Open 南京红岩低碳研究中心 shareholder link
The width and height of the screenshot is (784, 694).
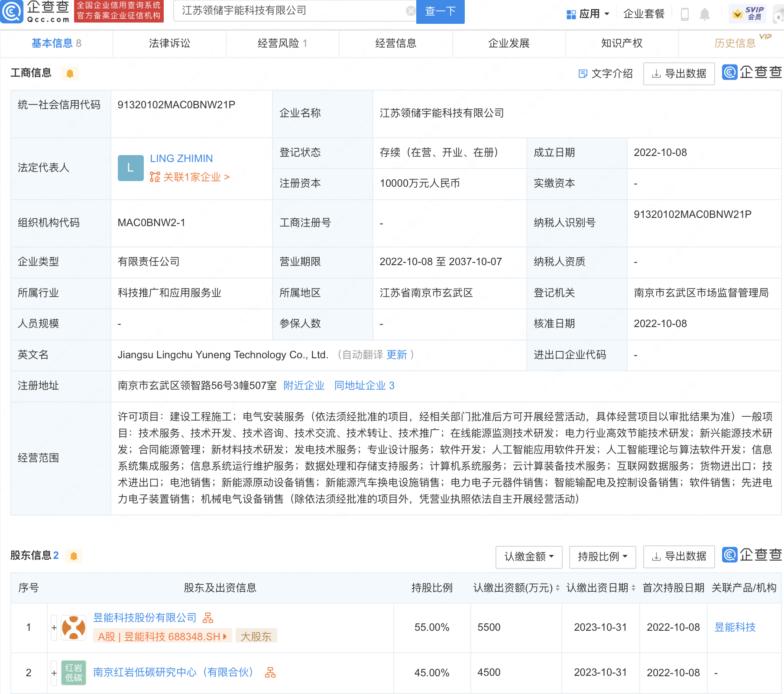coord(173,672)
